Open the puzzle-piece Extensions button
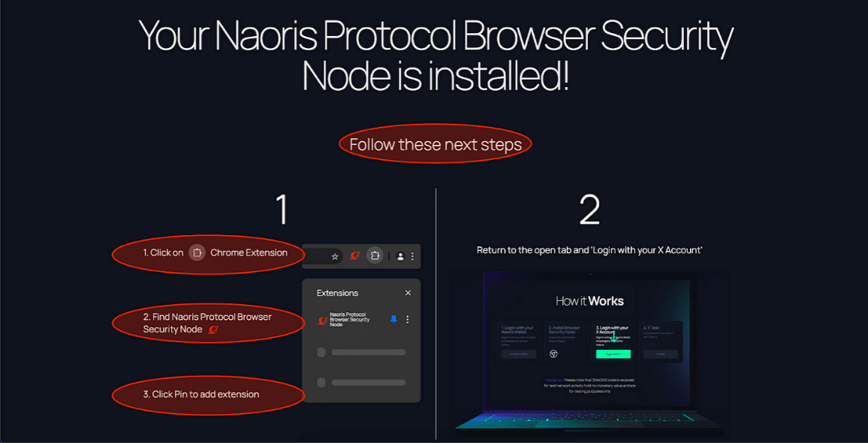The height and width of the screenshot is (443, 868). click(375, 256)
